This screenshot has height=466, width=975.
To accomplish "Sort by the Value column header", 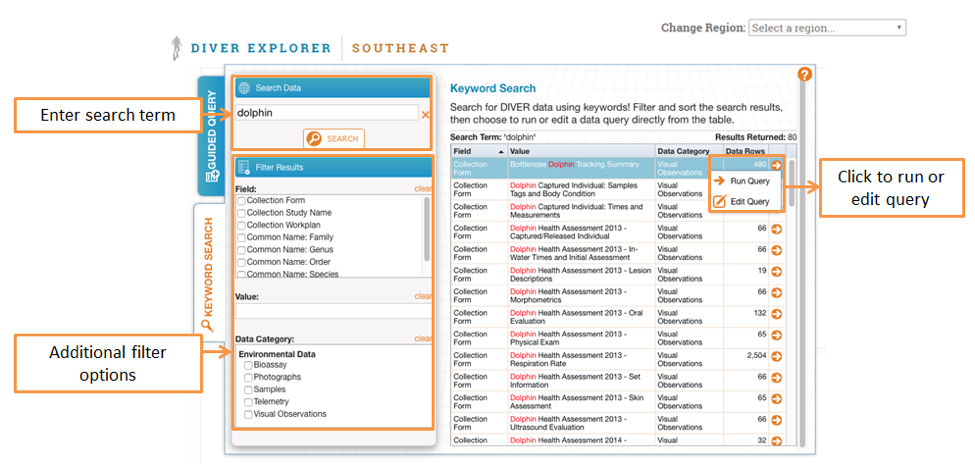I will pyautogui.click(x=581, y=151).
